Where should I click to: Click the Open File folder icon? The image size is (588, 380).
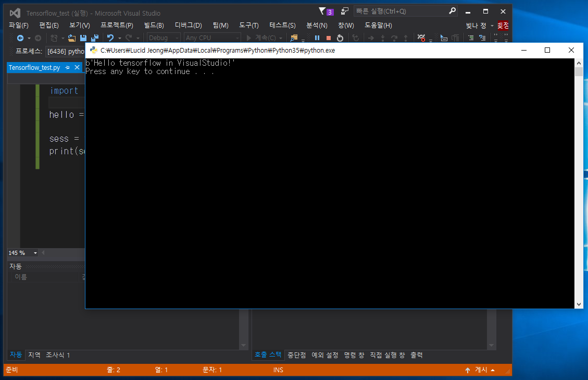point(72,38)
